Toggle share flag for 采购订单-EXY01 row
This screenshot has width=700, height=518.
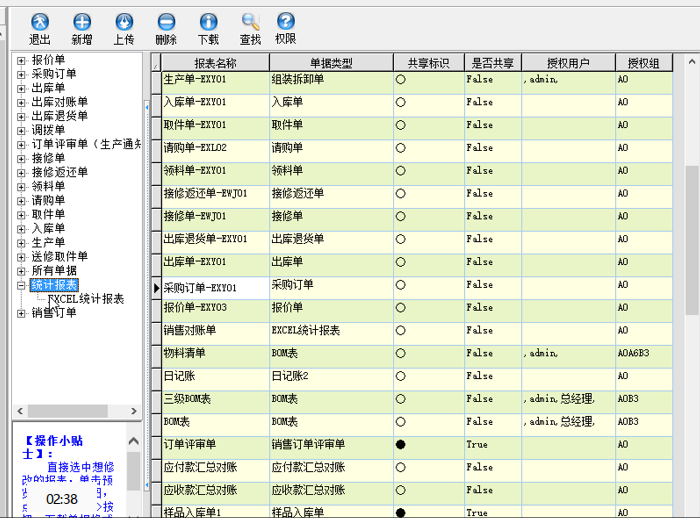tap(400, 285)
